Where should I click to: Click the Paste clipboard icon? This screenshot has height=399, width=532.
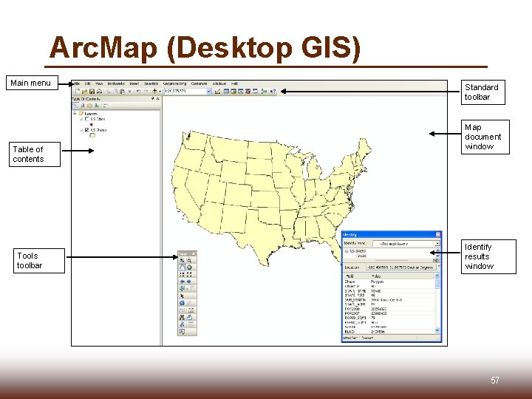(x=122, y=92)
